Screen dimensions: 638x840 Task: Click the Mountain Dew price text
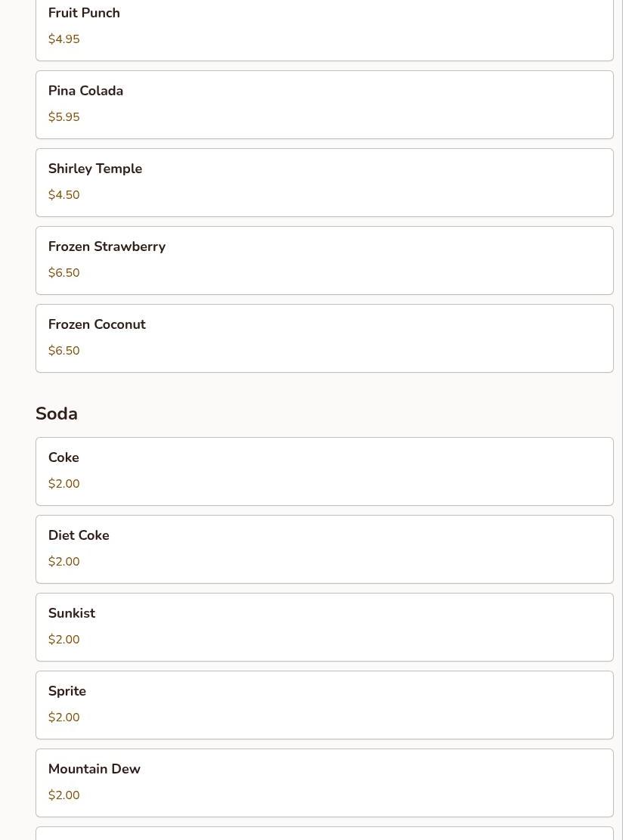pos(63,795)
